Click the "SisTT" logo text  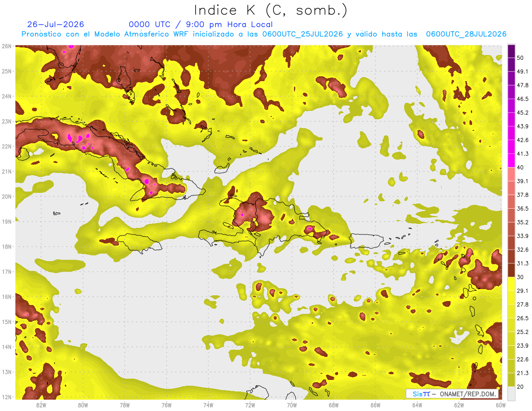pyautogui.click(x=421, y=394)
